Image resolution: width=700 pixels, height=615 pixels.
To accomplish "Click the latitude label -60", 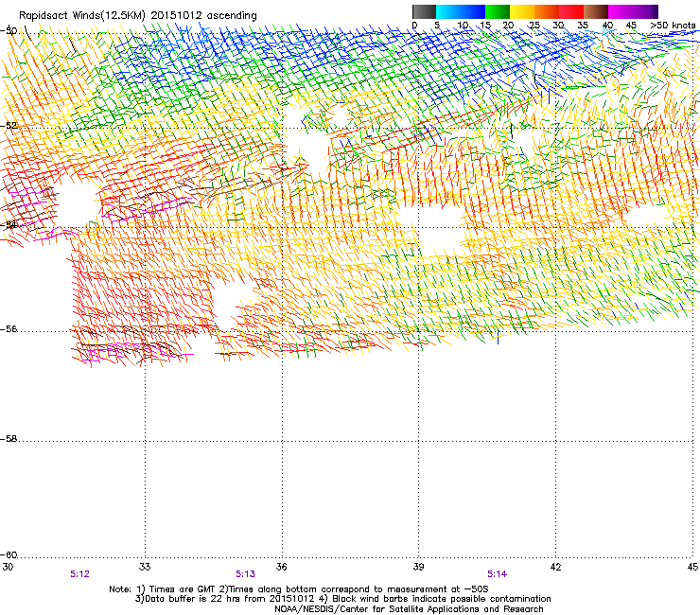I will pos(9,555).
